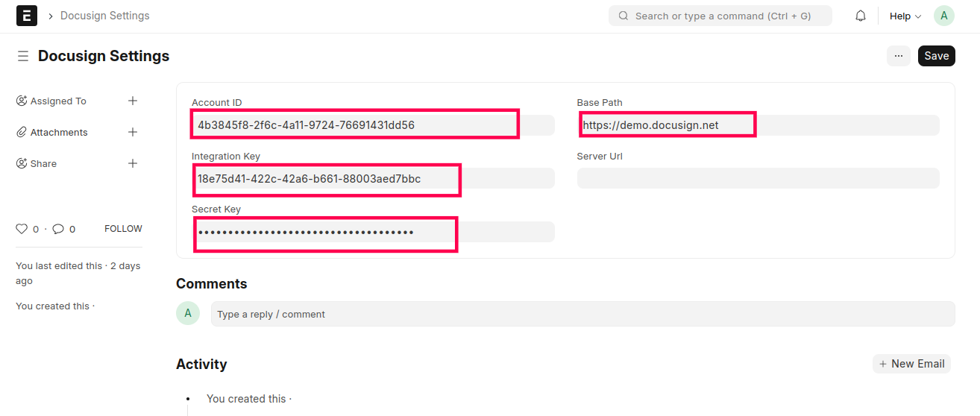This screenshot has height=416, width=980.
Task: Click the Type a reply / comment box
Action: tap(582, 314)
